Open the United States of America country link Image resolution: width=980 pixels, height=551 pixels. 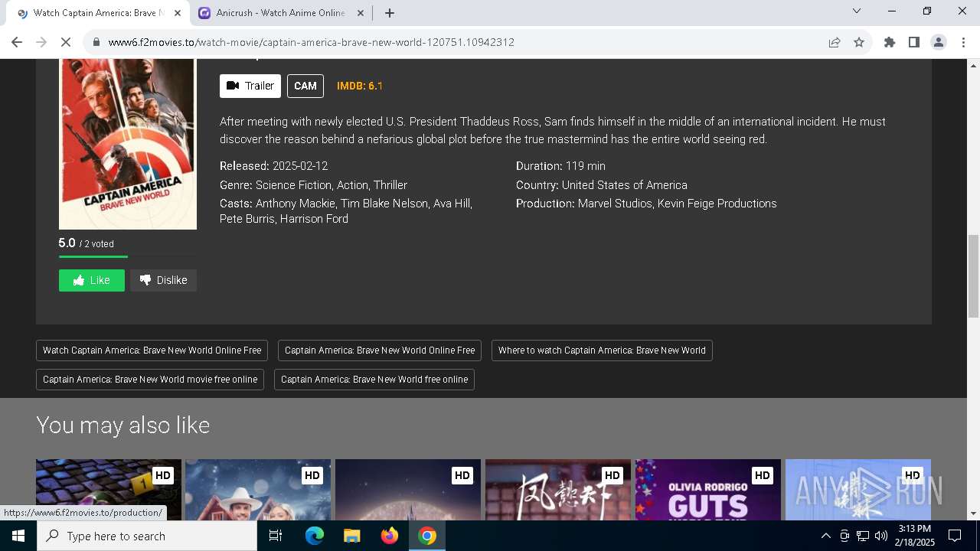point(625,185)
